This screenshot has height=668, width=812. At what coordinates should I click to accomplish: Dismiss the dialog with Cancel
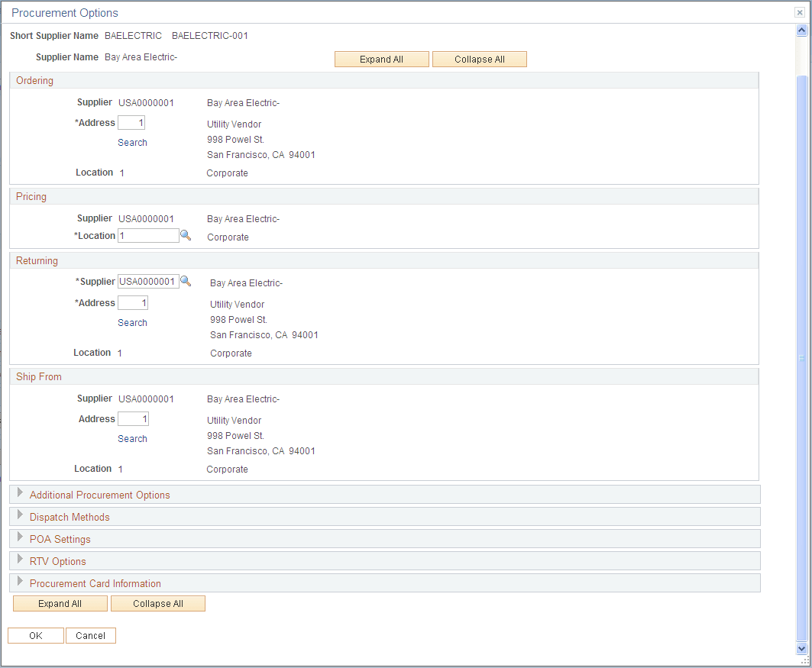[x=90, y=634]
